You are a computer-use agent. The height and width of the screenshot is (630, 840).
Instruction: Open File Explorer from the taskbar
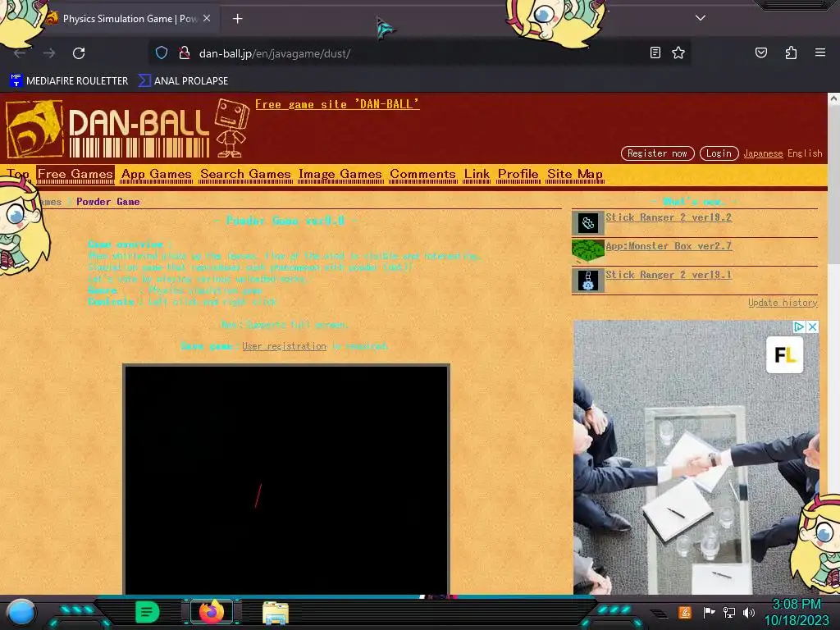point(276,612)
